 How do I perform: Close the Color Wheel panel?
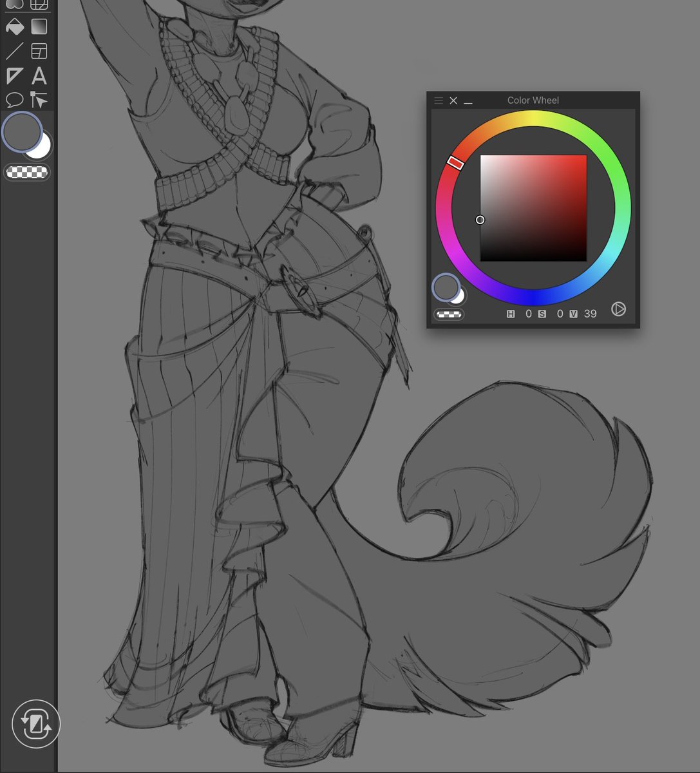(453, 100)
